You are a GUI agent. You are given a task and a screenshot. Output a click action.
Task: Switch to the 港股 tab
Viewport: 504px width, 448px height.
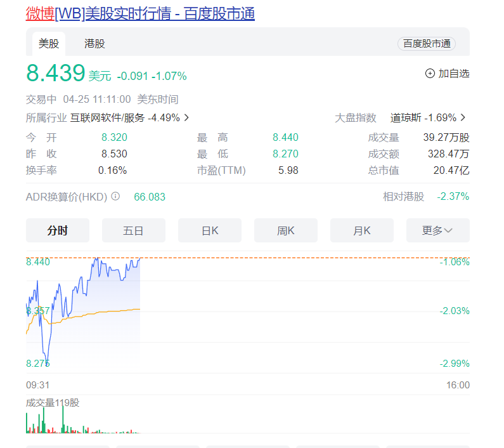(x=94, y=43)
